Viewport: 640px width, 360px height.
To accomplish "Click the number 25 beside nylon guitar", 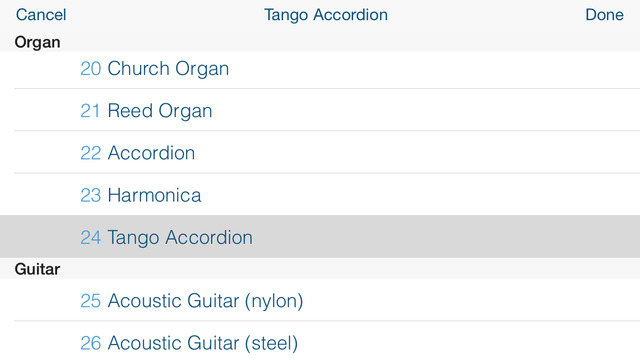I will 91,301.
